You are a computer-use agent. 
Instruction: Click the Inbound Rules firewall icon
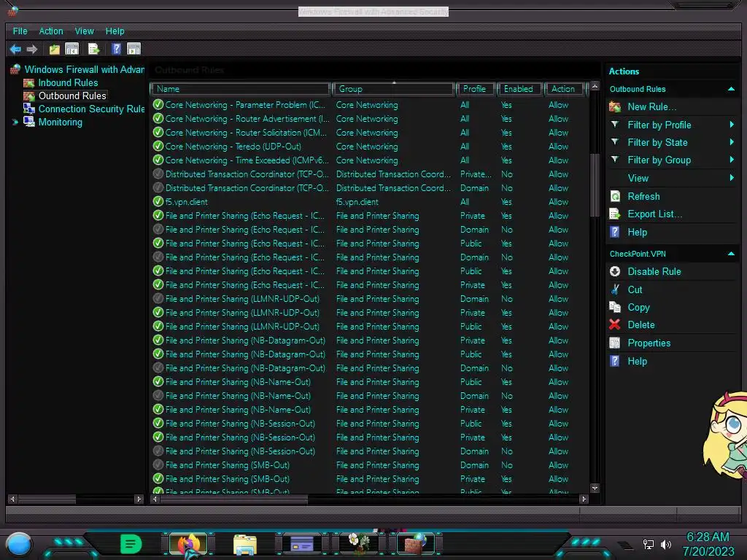[29, 83]
